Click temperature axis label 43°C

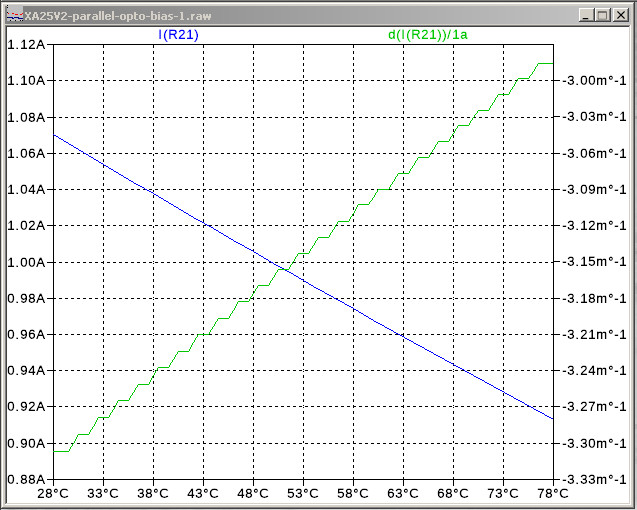[203, 494]
